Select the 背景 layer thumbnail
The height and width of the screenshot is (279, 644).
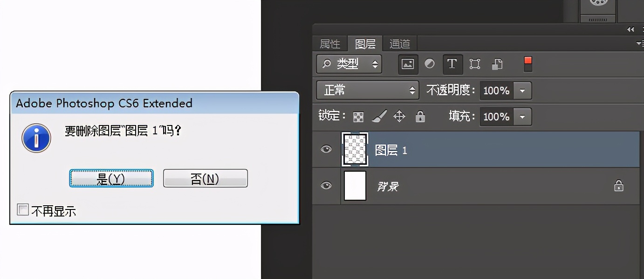(355, 186)
